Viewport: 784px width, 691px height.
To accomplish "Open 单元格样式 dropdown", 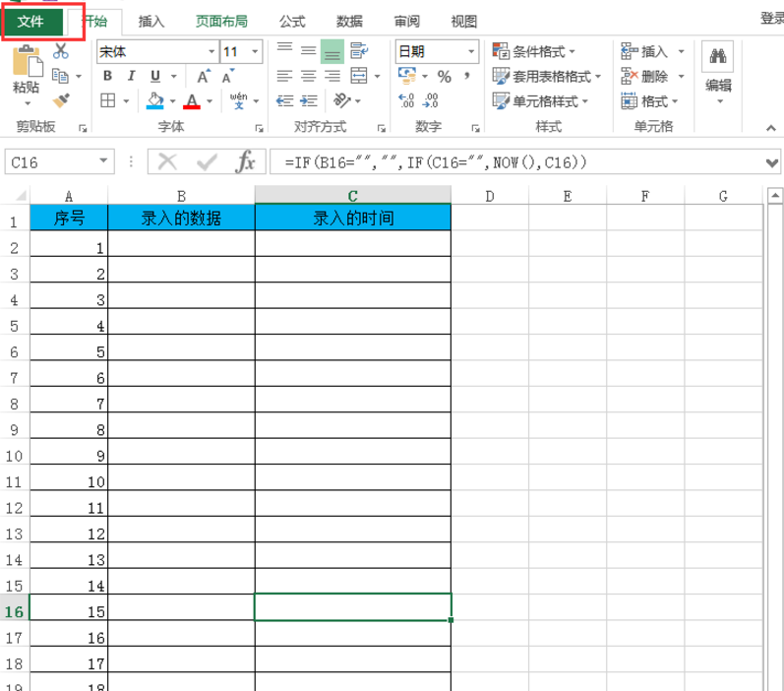I will (540, 101).
